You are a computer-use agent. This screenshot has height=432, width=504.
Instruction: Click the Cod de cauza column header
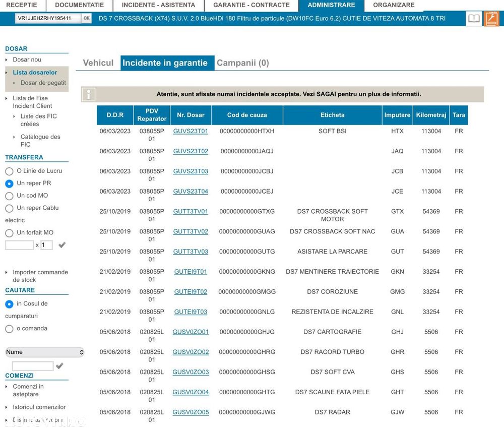click(247, 115)
